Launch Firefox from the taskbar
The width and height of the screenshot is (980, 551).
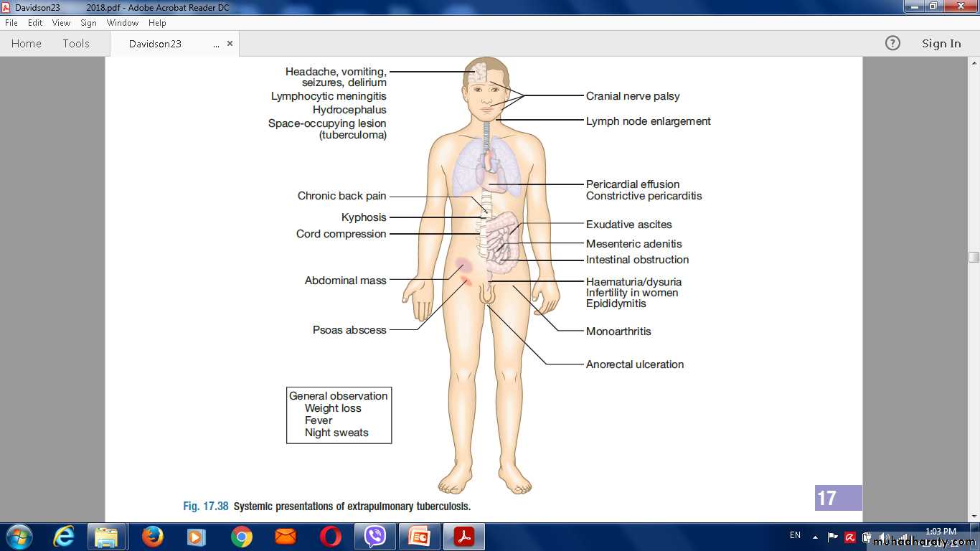pyautogui.click(x=152, y=537)
